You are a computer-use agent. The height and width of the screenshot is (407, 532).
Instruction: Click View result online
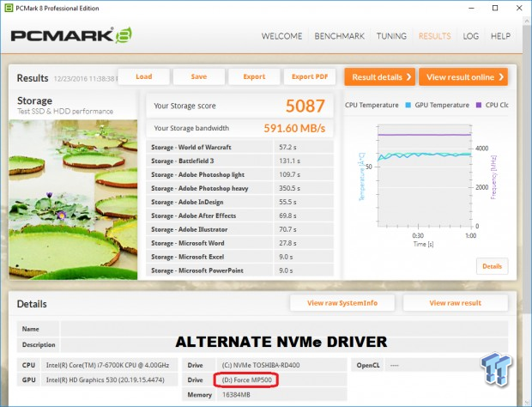click(x=463, y=77)
